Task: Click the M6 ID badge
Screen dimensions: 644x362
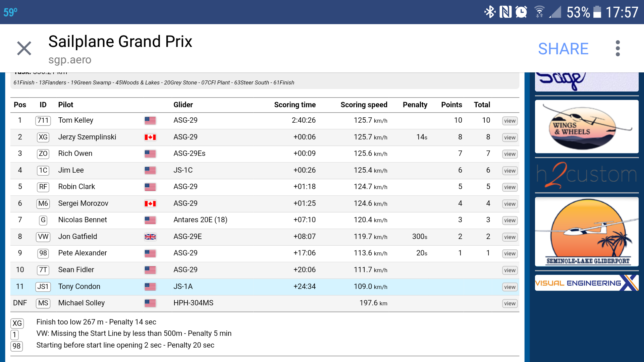Action: coord(43,203)
